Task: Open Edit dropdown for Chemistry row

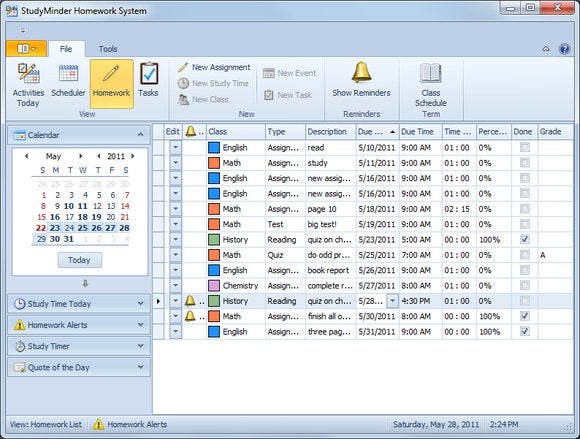Action: (x=176, y=286)
